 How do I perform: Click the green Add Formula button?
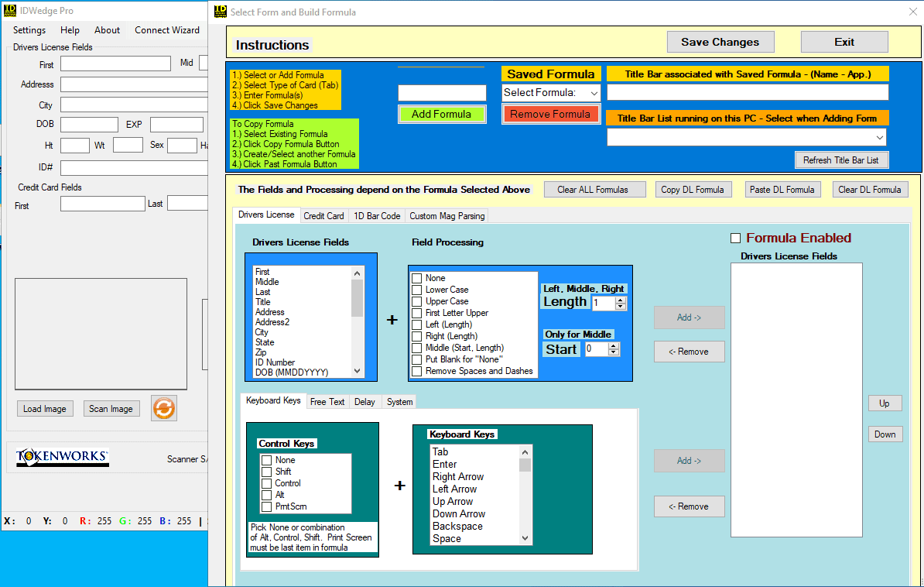441,114
